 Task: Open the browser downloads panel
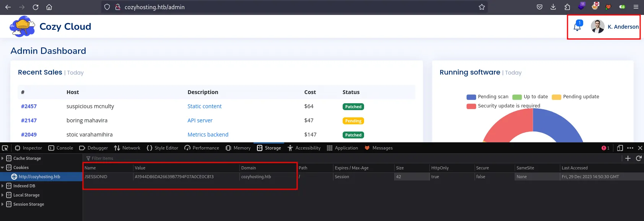[x=553, y=7]
